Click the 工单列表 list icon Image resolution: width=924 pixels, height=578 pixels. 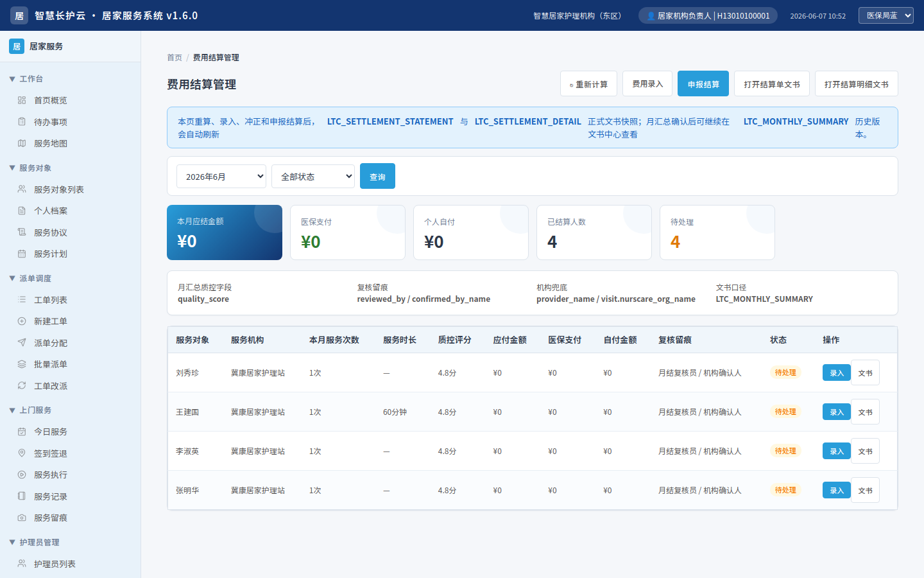click(22, 300)
